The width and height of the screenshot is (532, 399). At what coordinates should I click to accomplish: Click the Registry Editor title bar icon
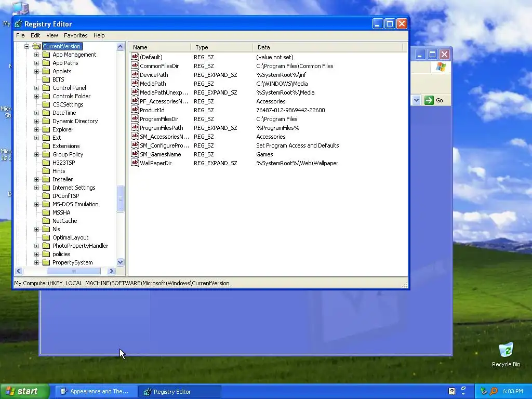pos(18,24)
